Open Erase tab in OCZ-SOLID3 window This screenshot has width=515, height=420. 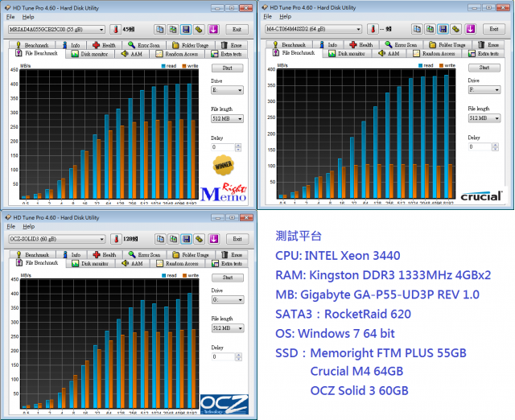(x=232, y=254)
